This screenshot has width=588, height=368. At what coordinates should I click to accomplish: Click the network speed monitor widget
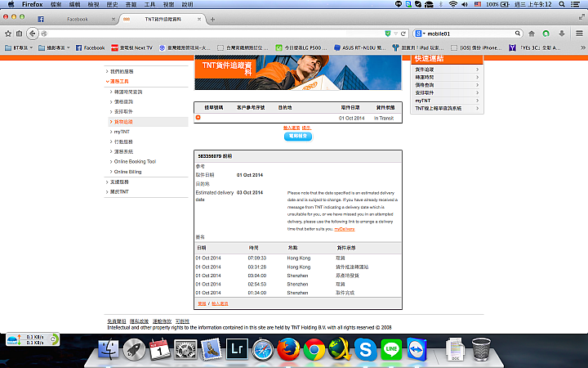click(33, 340)
